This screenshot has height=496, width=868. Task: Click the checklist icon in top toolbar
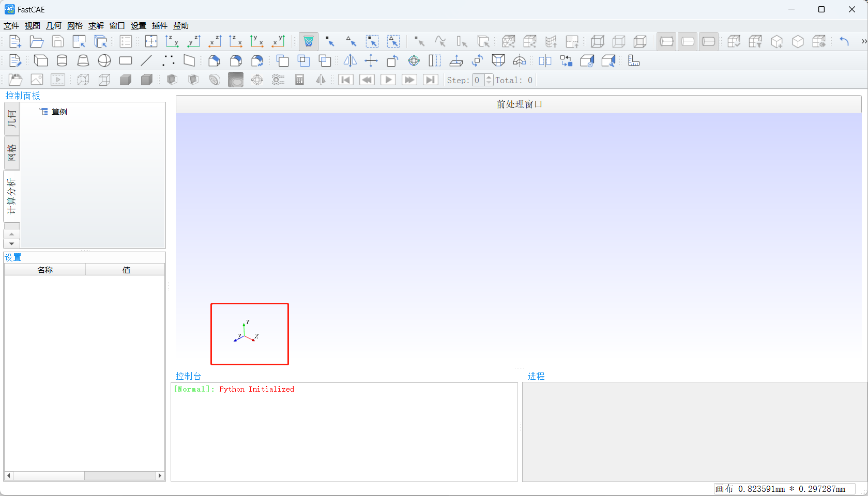pyautogui.click(x=126, y=41)
